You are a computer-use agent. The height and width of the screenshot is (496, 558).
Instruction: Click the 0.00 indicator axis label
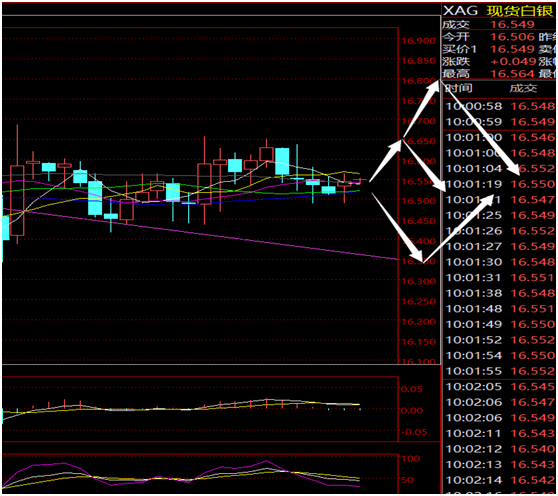coord(412,411)
